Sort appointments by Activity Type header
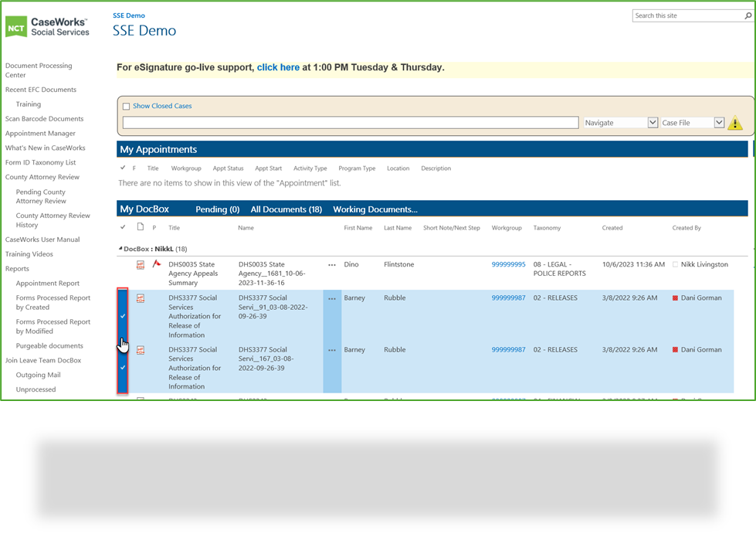This screenshot has width=756, height=537. 310,168
